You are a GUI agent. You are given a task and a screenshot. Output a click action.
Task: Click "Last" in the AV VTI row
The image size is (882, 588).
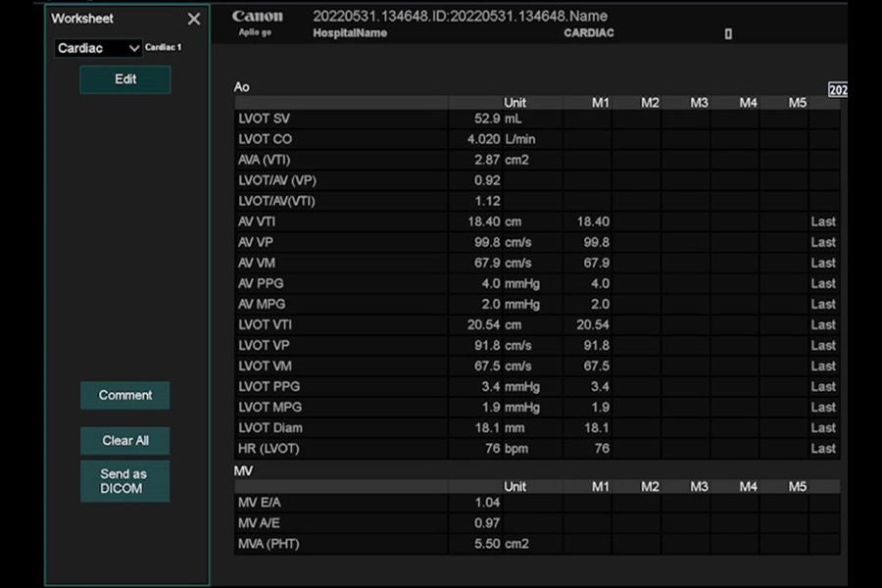[x=823, y=221]
